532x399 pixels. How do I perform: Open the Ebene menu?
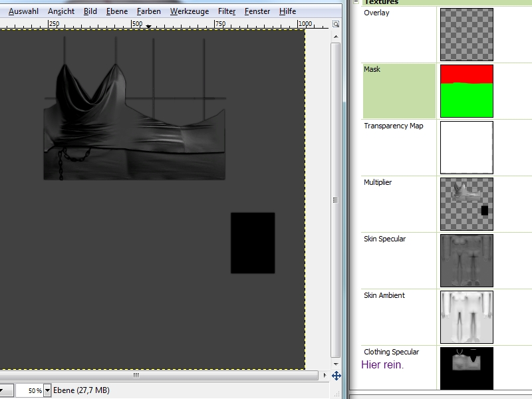click(117, 11)
